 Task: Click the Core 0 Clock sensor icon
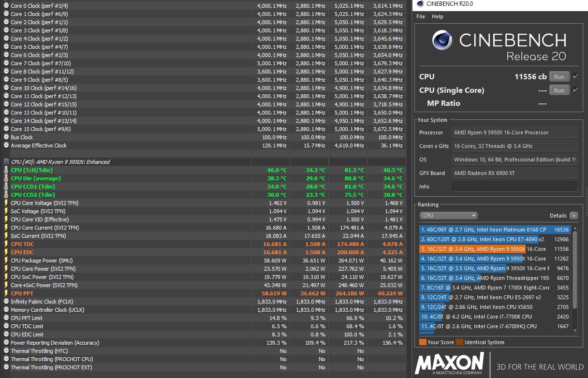point(6,6)
